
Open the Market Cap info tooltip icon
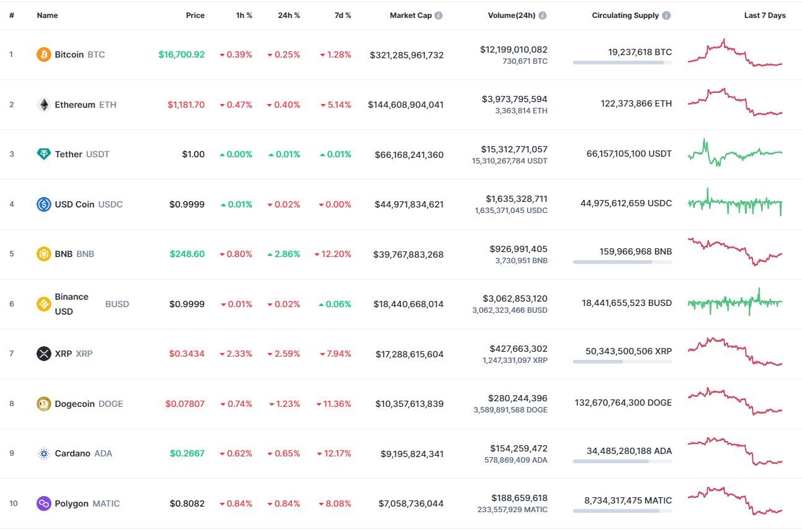(438, 15)
